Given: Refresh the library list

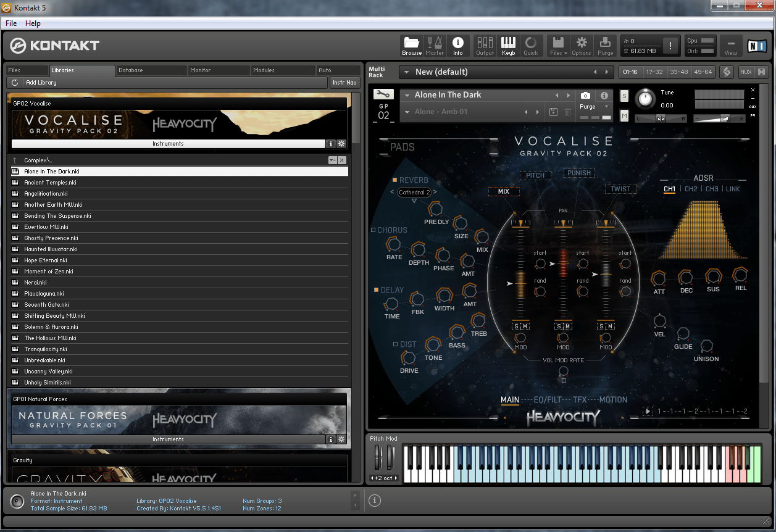Looking at the screenshot, I should coord(15,83).
